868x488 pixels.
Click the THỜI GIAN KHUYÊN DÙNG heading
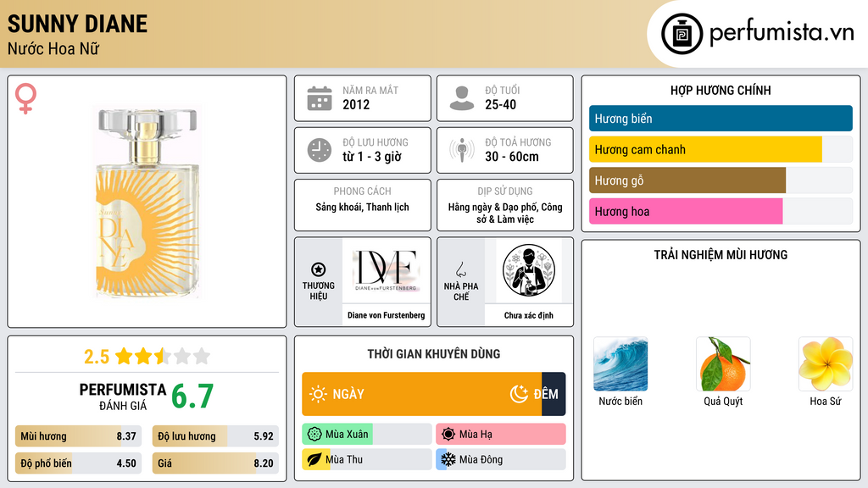tap(434, 354)
